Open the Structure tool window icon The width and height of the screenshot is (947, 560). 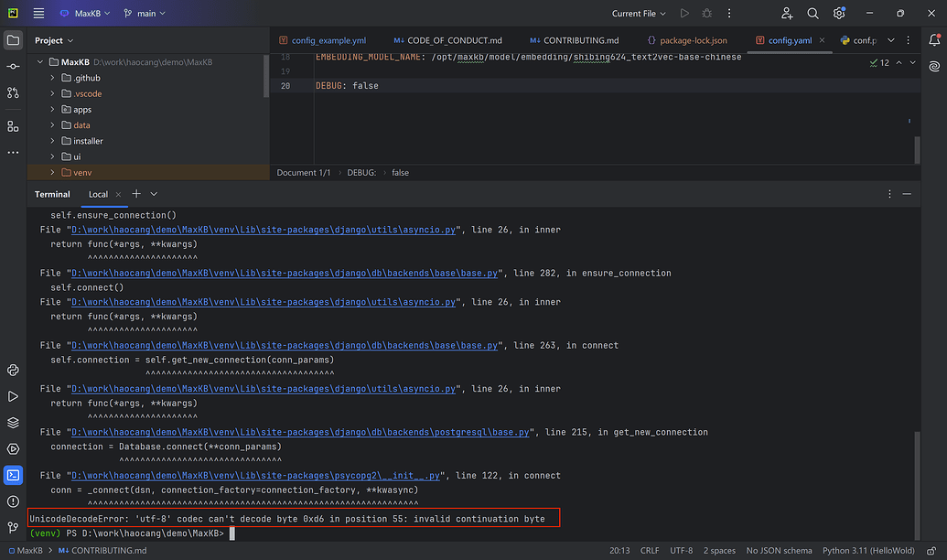(x=13, y=126)
